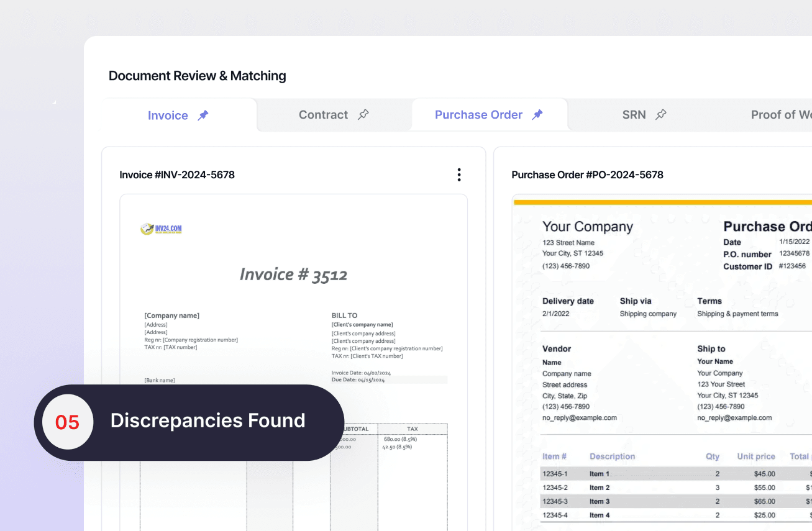This screenshot has width=812, height=531.
Task: Click the Ship to section heading
Action: [711, 349]
